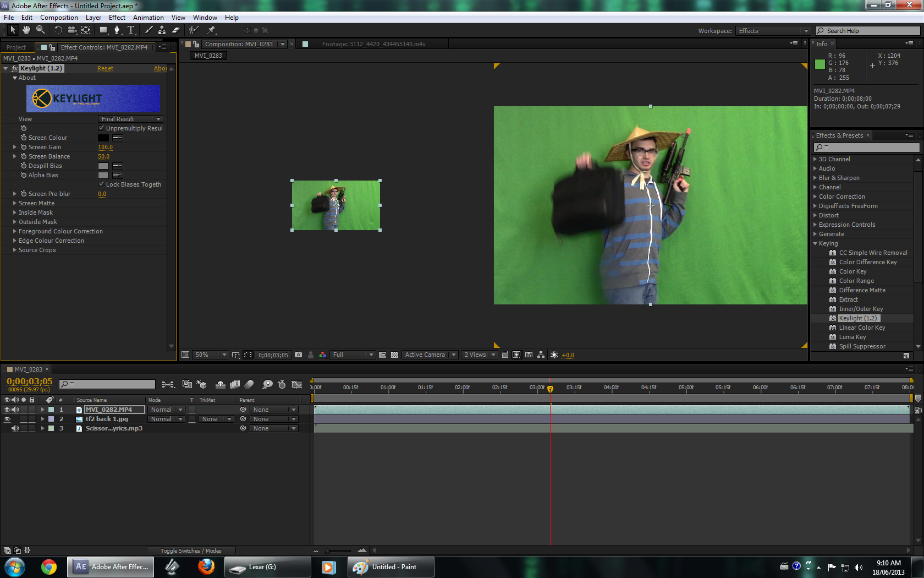This screenshot has width=924, height=578.
Task: Select the Brush tool
Action: [148, 30]
